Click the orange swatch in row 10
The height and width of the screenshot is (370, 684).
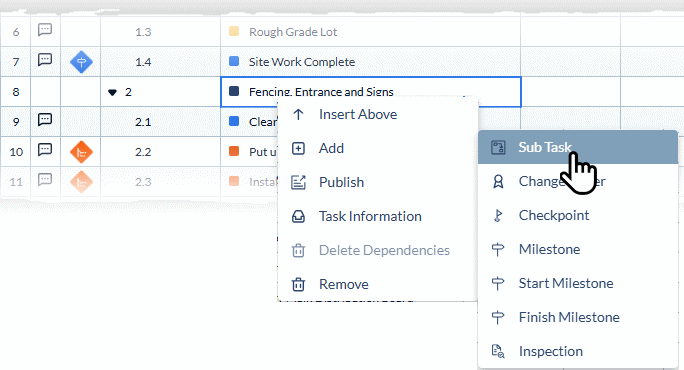coord(234,151)
